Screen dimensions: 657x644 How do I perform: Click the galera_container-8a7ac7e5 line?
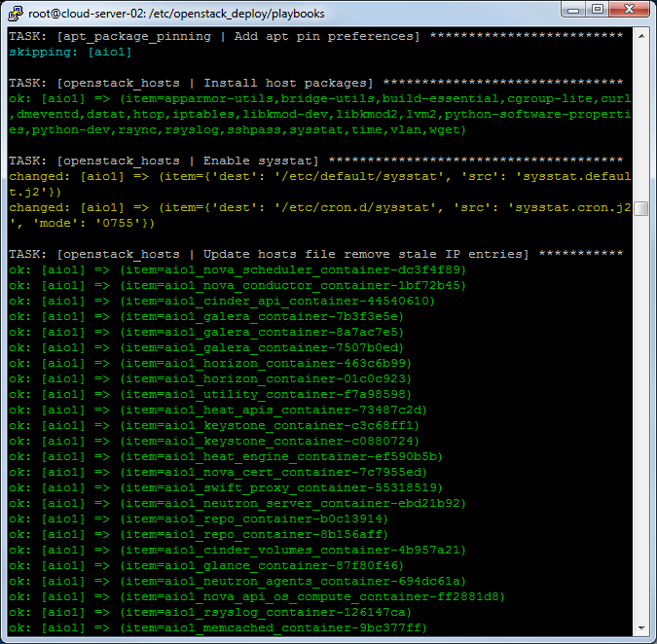pos(206,332)
